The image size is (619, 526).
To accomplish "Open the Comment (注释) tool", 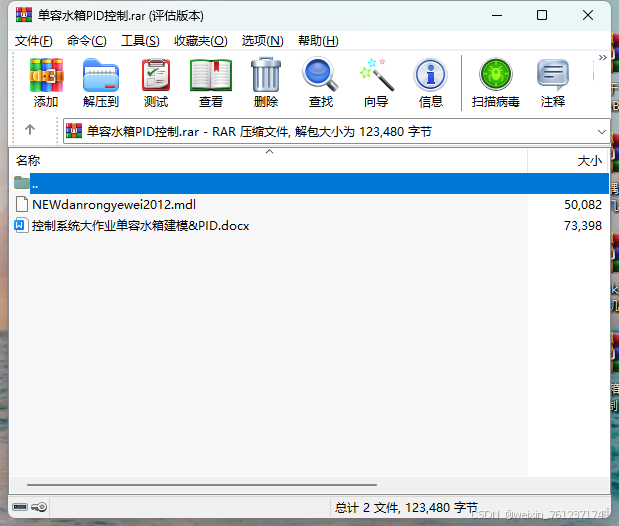I will point(553,83).
